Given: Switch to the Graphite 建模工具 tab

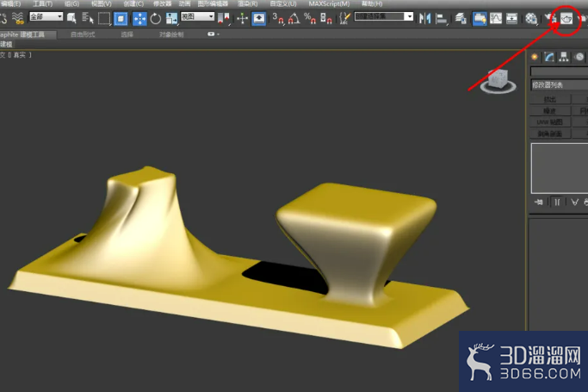Looking at the screenshot, I should point(28,34).
